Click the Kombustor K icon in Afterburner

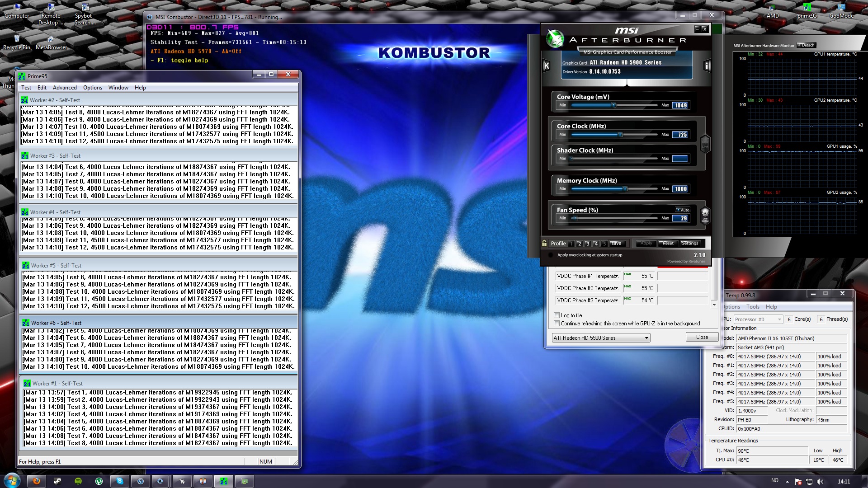(x=546, y=66)
